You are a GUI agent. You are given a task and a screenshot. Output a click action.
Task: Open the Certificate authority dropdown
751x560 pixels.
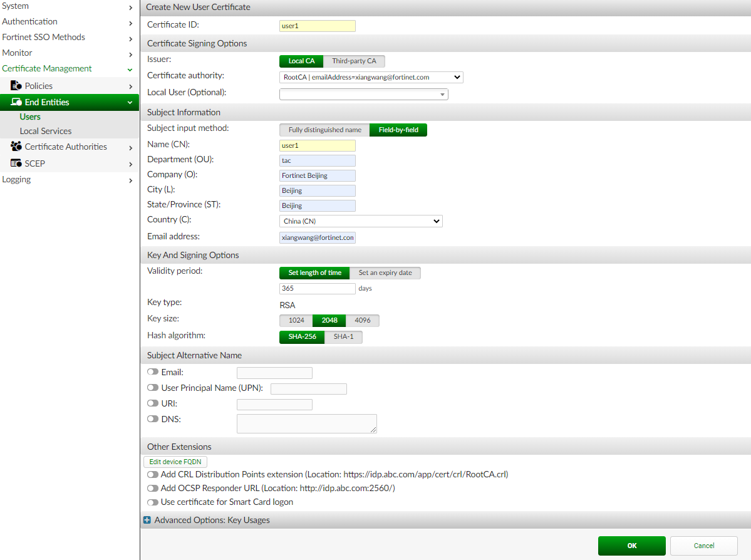[371, 77]
